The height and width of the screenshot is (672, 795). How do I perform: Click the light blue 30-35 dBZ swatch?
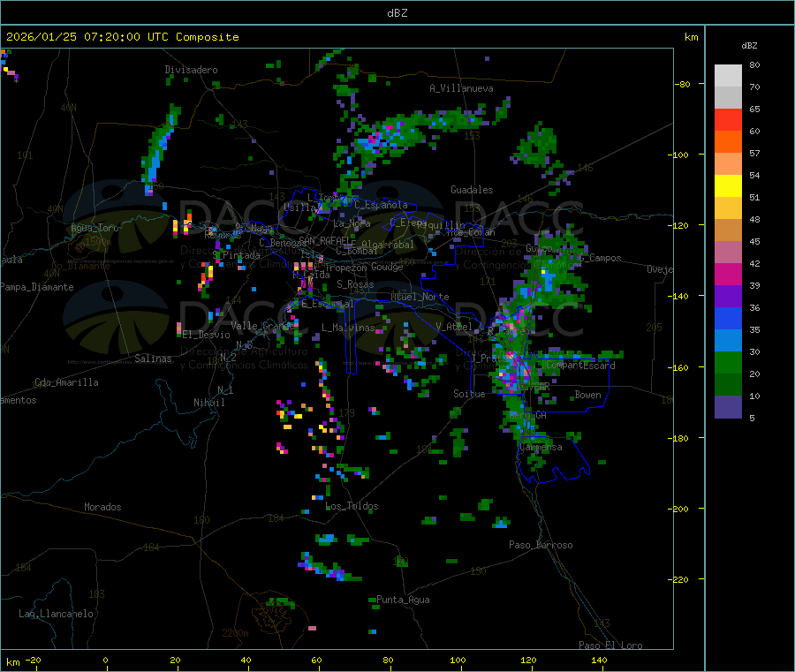coord(728,341)
